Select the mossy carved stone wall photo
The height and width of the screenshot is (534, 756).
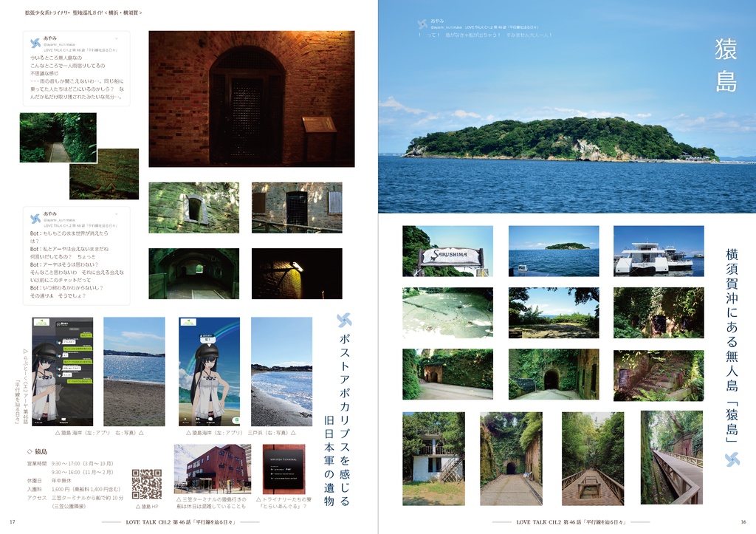coord(104,174)
